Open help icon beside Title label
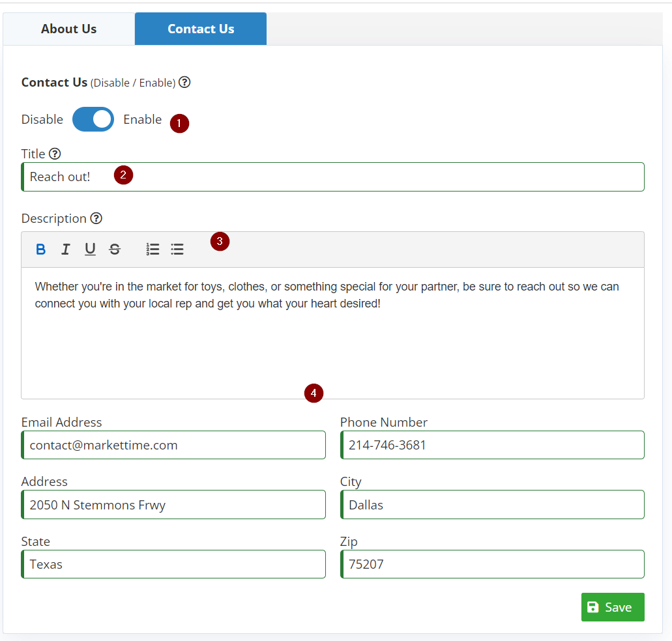 point(55,154)
